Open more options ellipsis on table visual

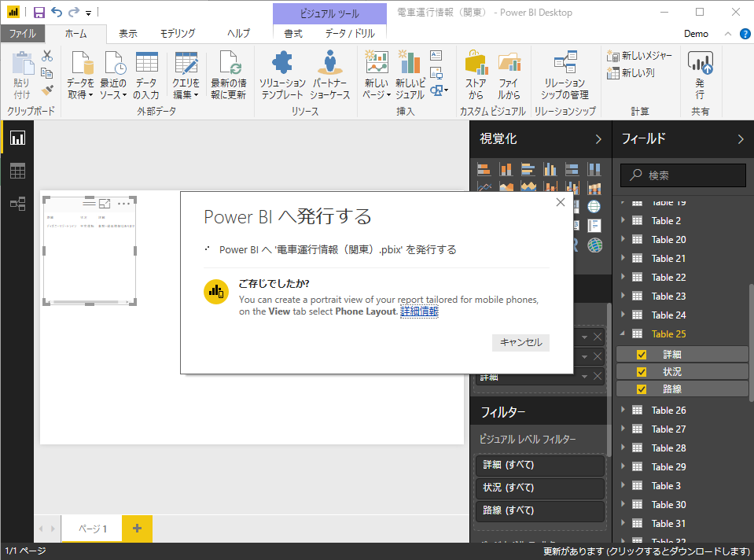[123, 204]
